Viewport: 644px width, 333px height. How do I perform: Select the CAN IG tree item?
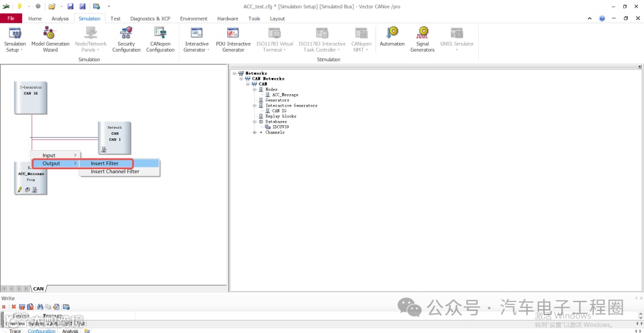point(279,111)
